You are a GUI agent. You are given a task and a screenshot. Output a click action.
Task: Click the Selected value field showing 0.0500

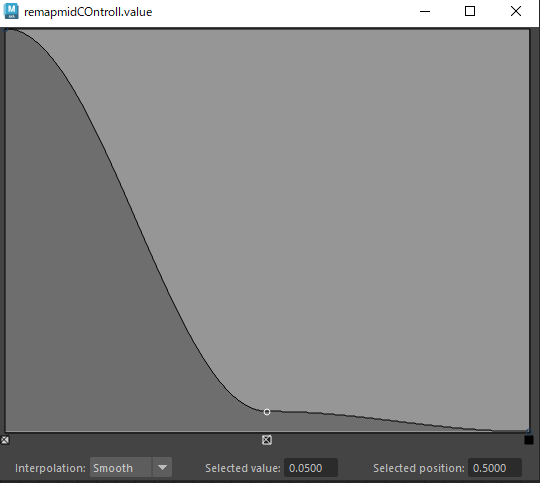point(311,468)
